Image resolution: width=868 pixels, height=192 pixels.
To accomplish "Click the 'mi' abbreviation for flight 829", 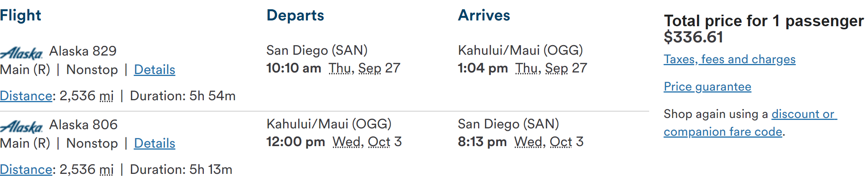I will click(x=106, y=96).
